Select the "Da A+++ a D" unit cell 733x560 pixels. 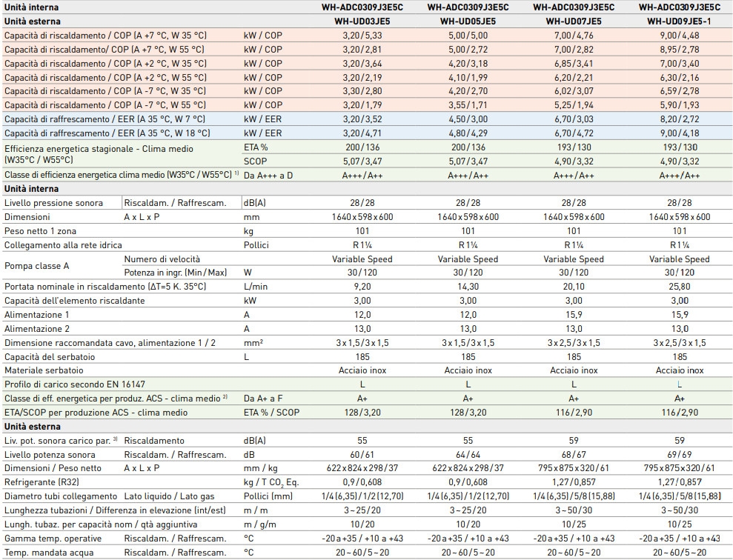coord(268,176)
